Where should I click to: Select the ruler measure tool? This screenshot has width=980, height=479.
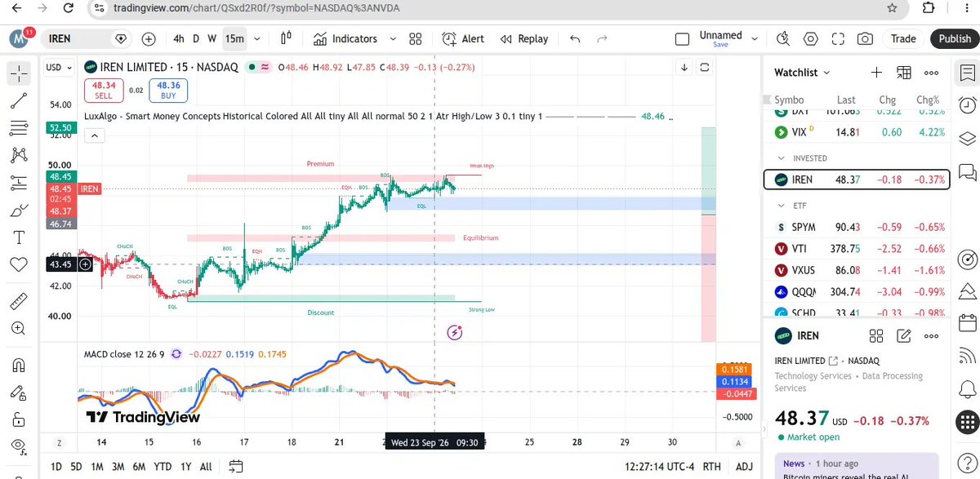pos(19,302)
